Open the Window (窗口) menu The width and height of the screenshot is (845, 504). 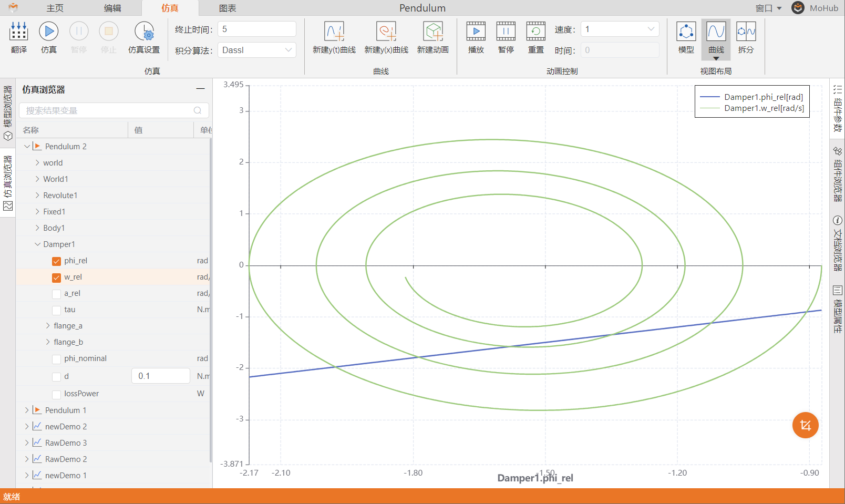(768, 8)
